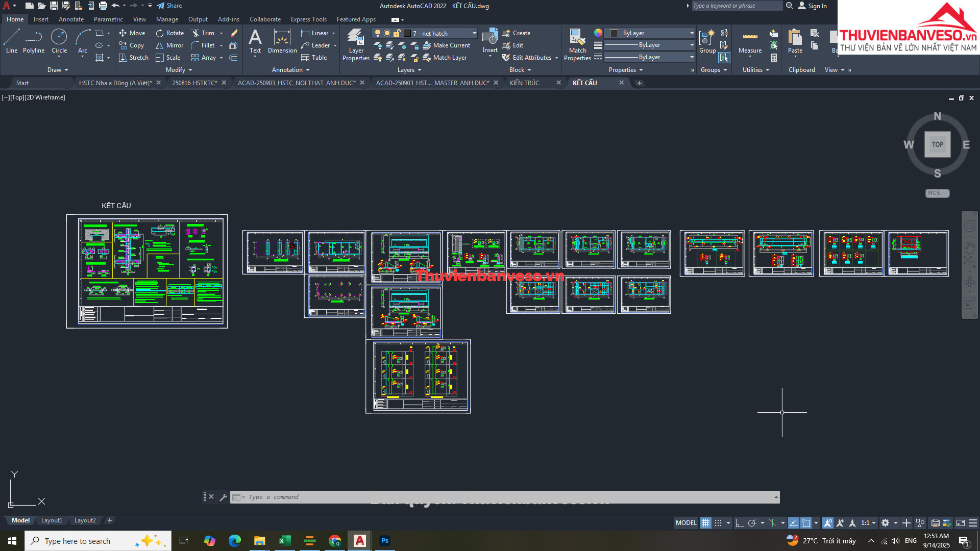The image size is (980, 551).
Task: Click the Make Current layer button
Action: click(x=446, y=45)
